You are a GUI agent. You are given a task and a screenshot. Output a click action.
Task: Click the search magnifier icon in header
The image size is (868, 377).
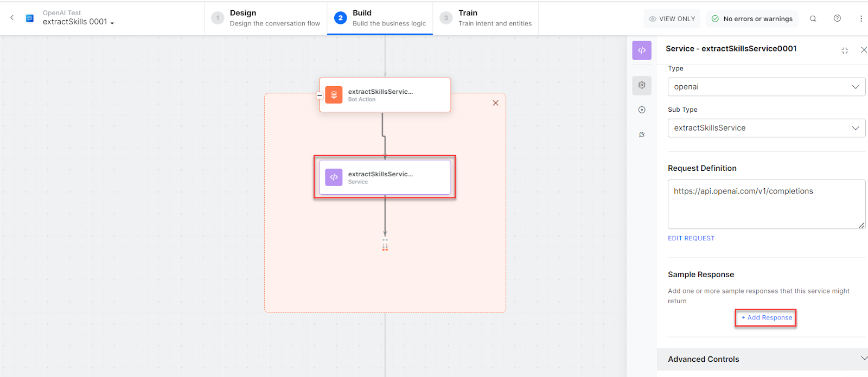point(813,18)
